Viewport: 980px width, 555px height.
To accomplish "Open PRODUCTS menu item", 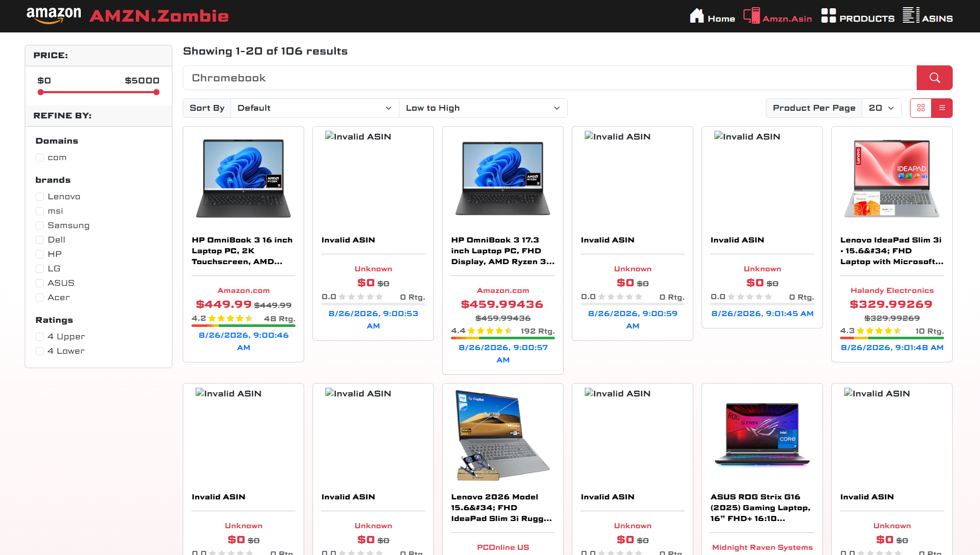I will point(867,19).
